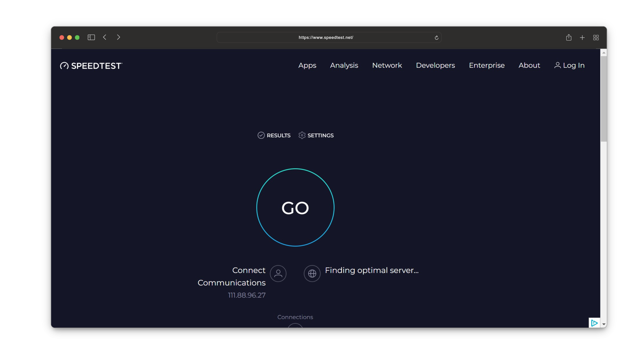Image resolution: width=644 pixels, height=362 pixels.
Task: Toggle the browser sidebar panel icon
Action: (x=91, y=38)
